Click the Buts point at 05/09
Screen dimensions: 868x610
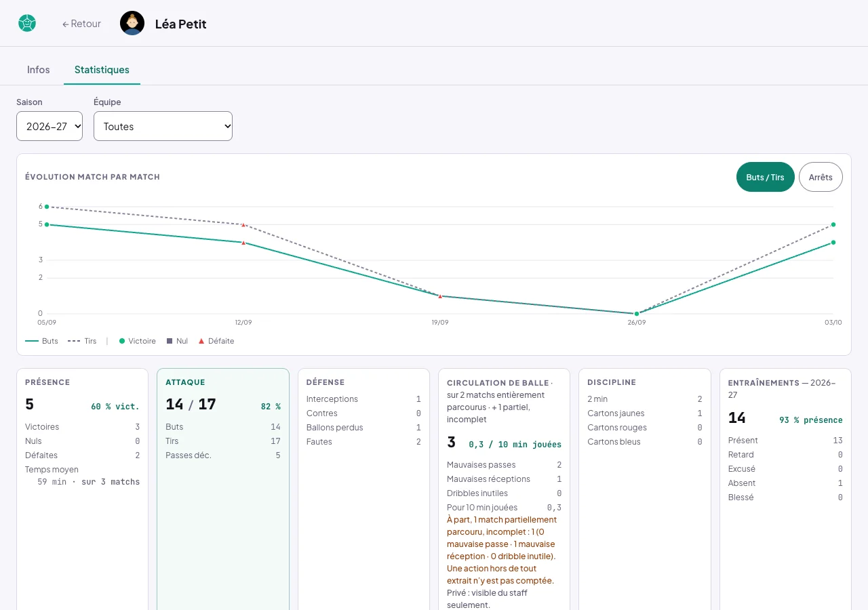(47, 224)
